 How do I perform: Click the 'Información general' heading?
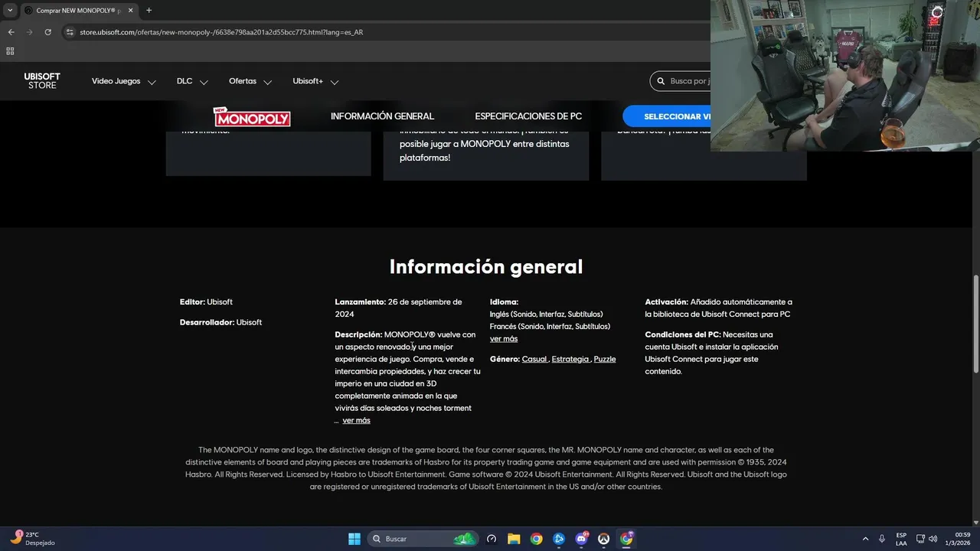(486, 266)
